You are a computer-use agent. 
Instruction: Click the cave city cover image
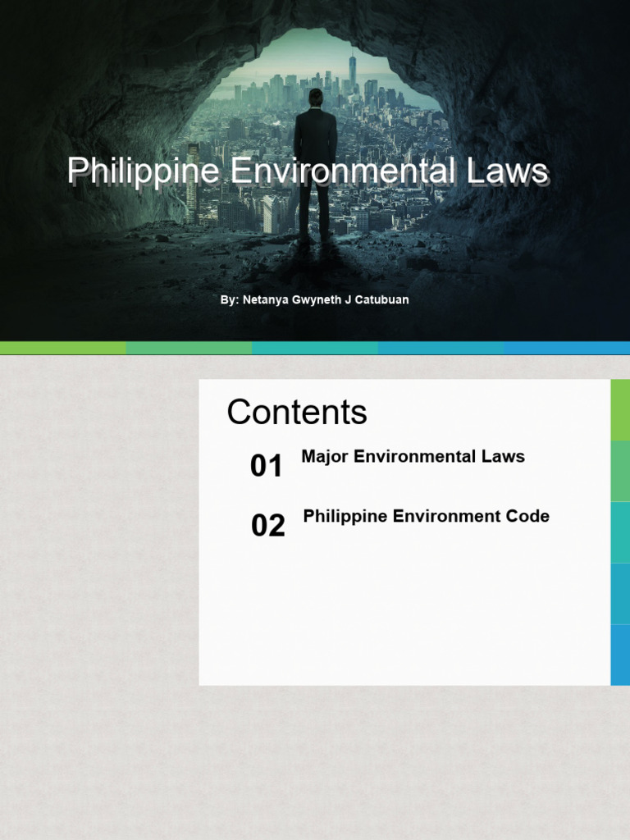(315, 171)
